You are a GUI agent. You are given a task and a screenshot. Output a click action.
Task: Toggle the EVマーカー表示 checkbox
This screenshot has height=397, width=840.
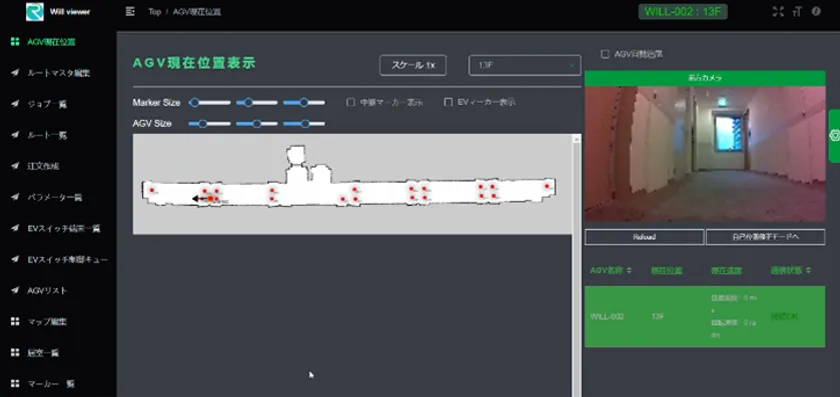tap(448, 102)
